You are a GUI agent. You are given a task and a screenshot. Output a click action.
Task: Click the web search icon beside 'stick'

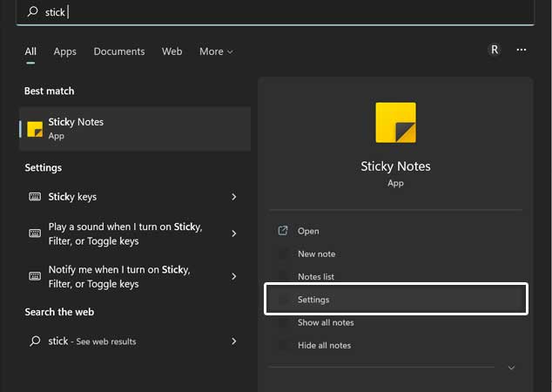coord(35,341)
